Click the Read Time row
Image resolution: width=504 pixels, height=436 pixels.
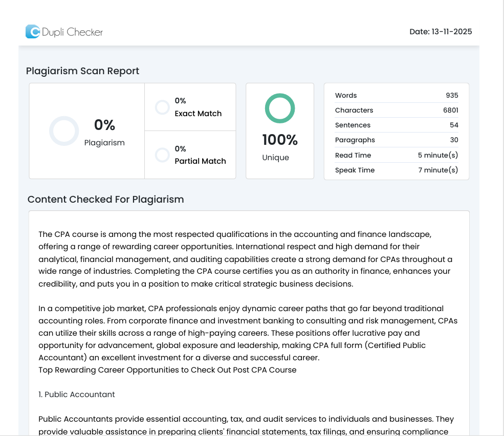click(x=396, y=156)
